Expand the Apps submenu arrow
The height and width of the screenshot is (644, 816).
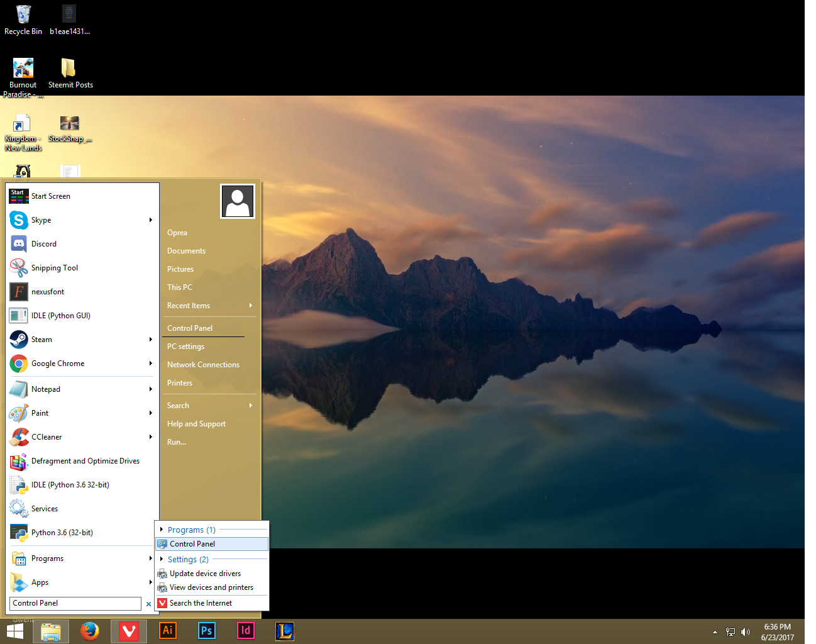pos(151,582)
